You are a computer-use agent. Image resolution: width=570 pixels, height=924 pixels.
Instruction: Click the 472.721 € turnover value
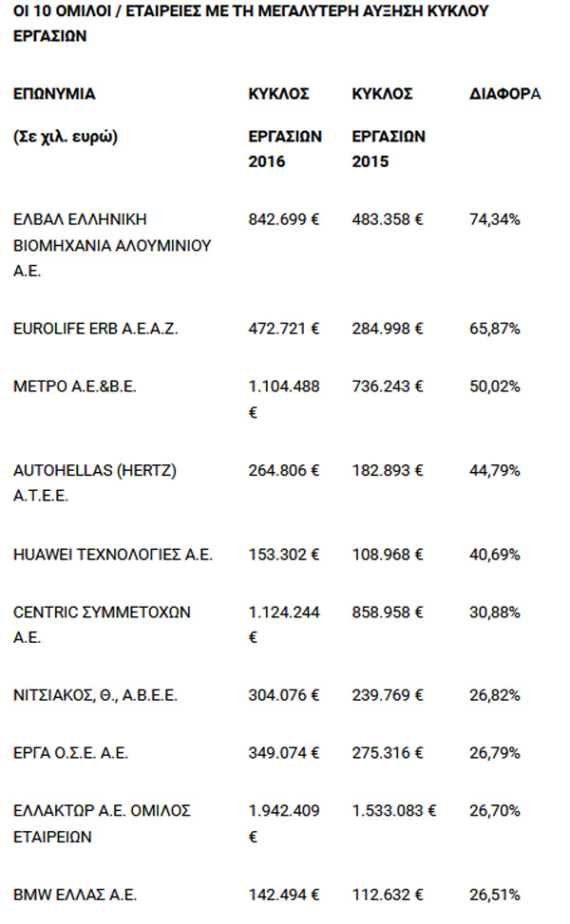[x=284, y=330]
